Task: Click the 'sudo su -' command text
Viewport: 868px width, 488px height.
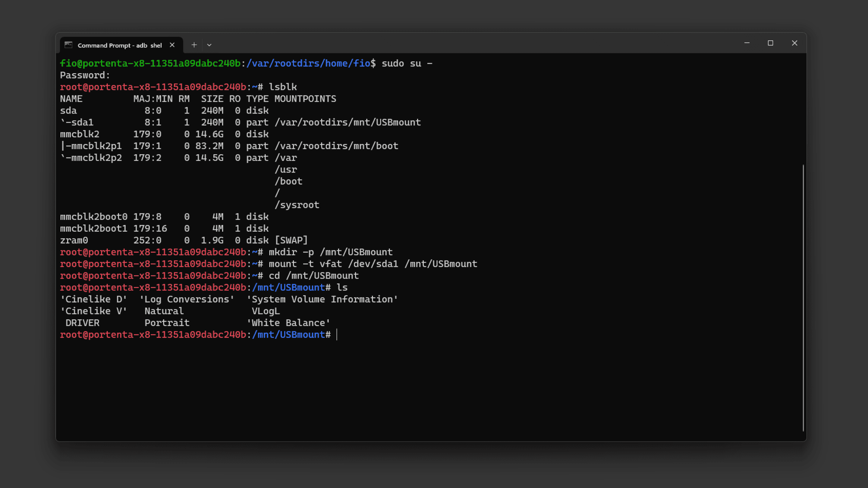Action: (x=406, y=63)
